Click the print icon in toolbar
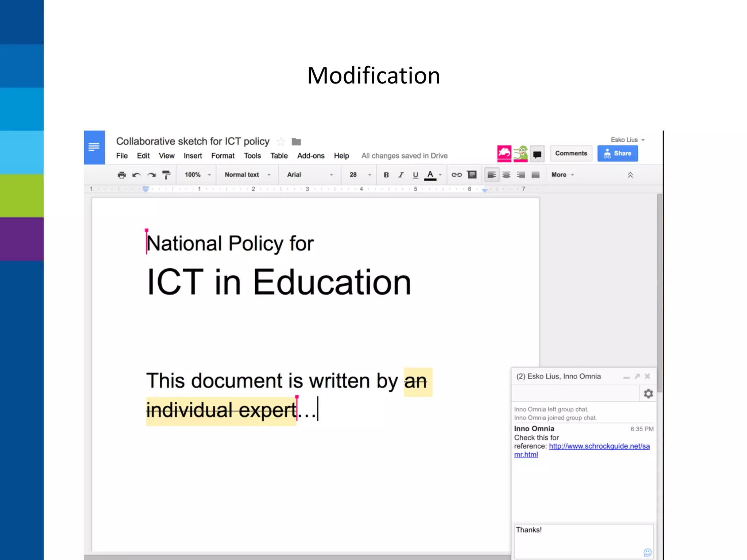The width and height of the screenshot is (747, 560). point(121,175)
